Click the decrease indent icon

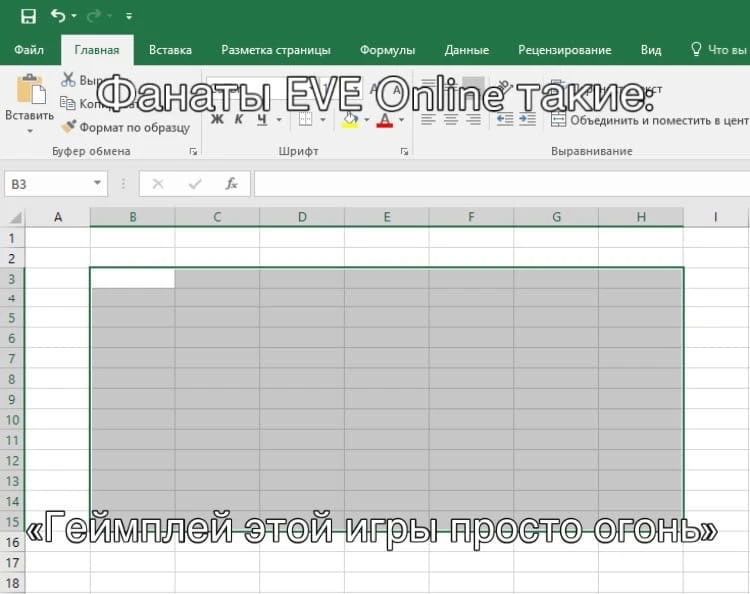point(505,119)
